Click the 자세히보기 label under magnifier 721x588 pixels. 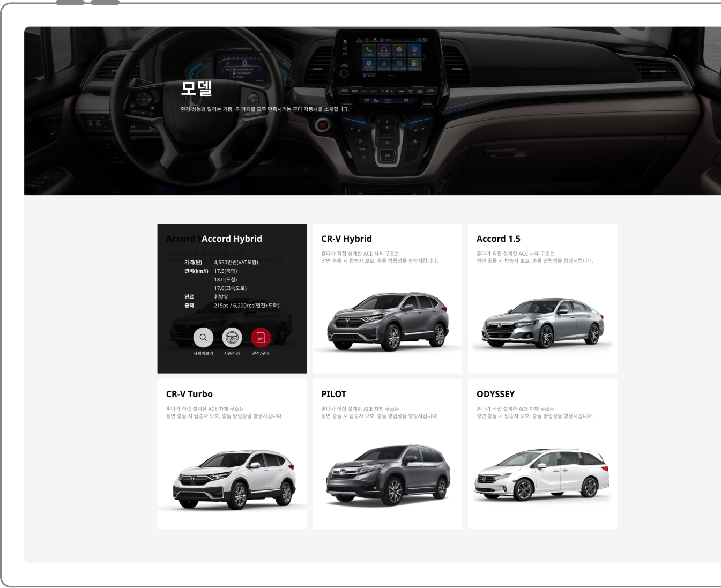pyautogui.click(x=203, y=354)
